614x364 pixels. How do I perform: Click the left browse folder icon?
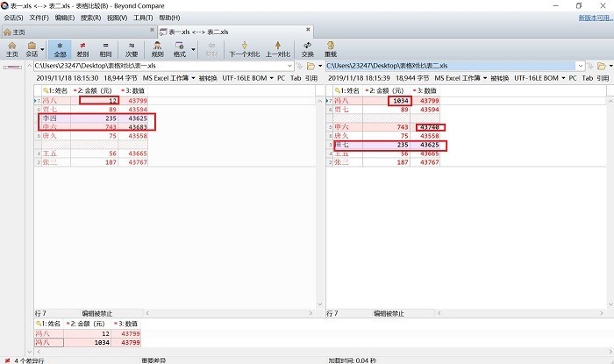point(311,66)
